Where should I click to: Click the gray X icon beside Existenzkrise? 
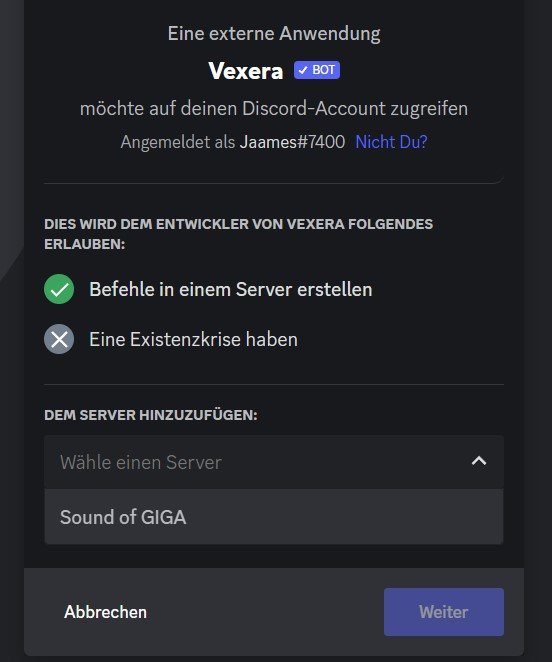click(59, 339)
